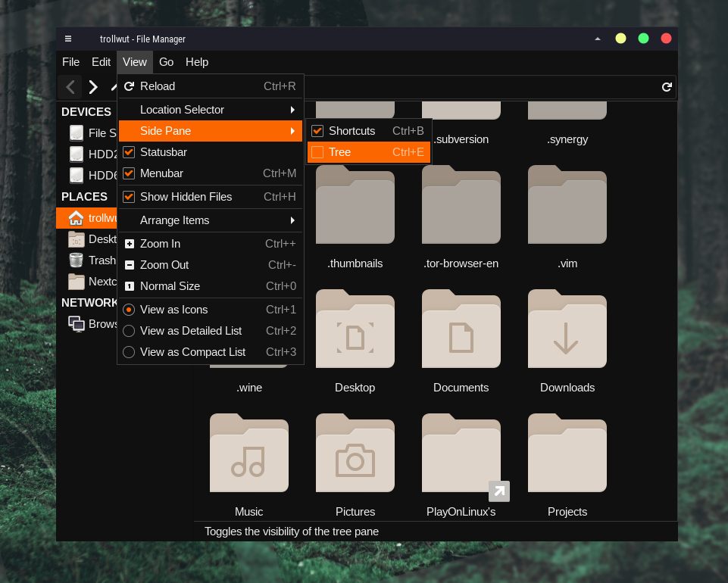This screenshot has width=728, height=583.
Task: Open the Go menu
Action: [166, 62]
